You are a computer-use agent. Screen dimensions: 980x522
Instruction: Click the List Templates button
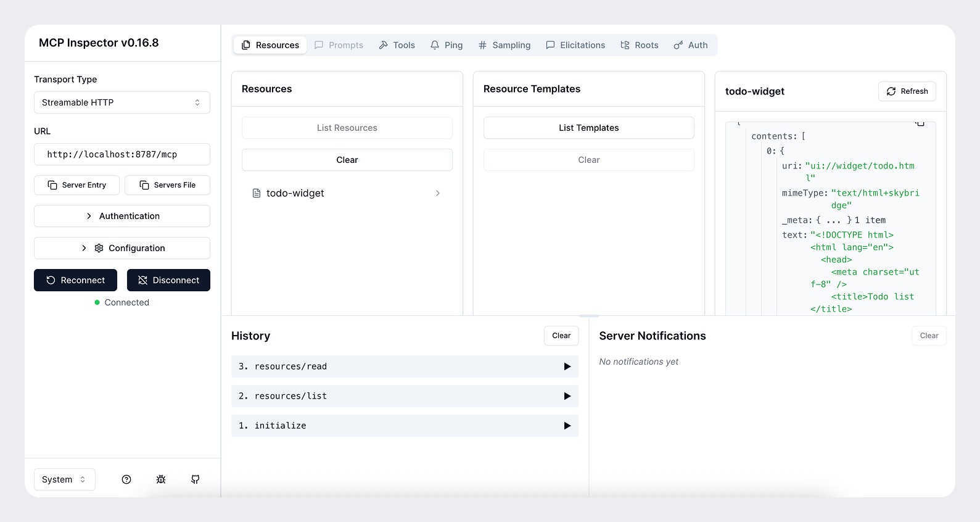[x=588, y=128]
